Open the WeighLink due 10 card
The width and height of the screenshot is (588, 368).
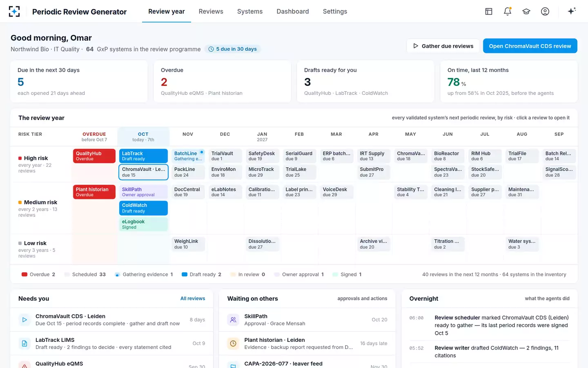point(188,244)
